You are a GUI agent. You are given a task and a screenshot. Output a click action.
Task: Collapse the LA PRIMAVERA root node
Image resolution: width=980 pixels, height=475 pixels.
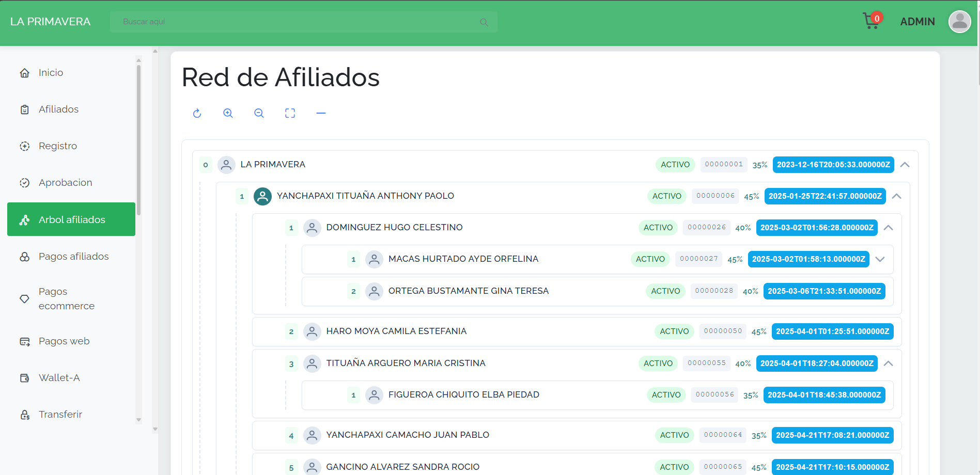[905, 165]
